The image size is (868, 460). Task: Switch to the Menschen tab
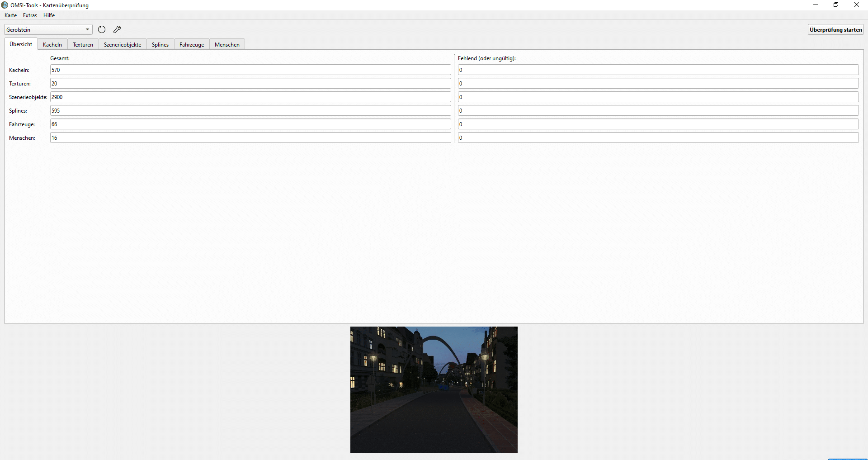pos(227,44)
